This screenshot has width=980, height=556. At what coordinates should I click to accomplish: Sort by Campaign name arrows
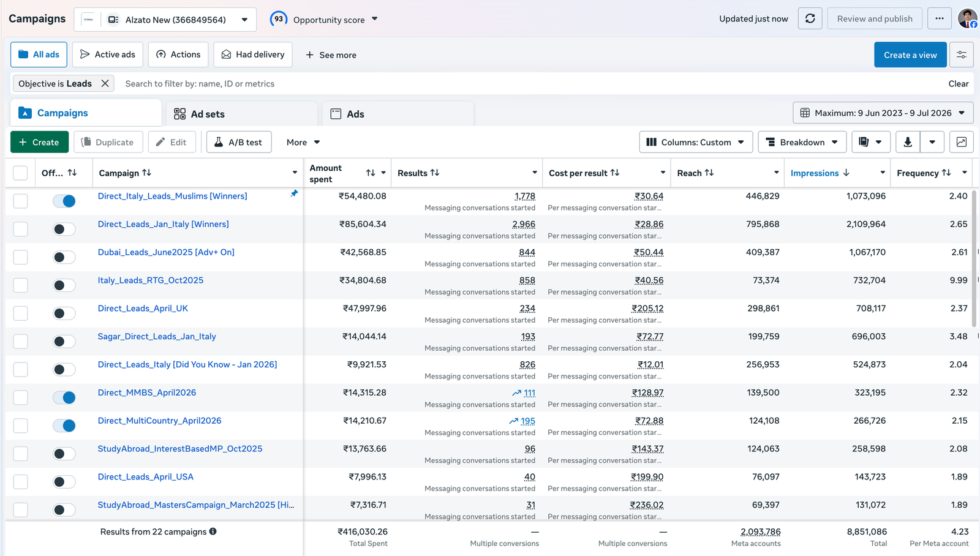[x=146, y=173]
